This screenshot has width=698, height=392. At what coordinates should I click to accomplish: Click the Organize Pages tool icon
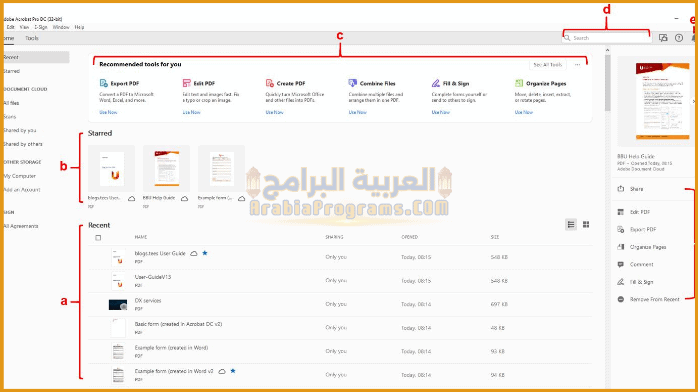(519, 83)
